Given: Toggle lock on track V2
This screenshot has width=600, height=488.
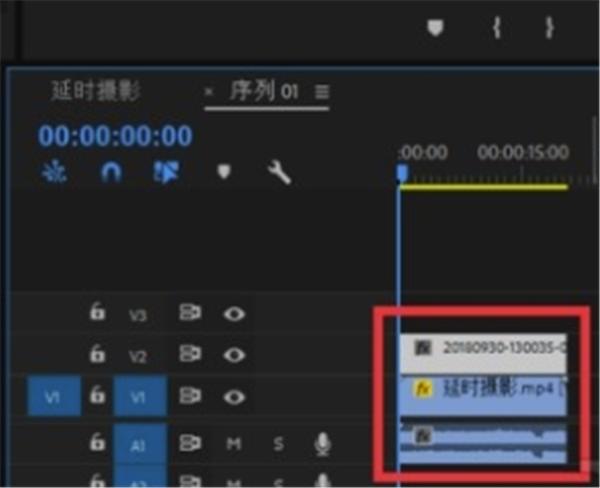Looking at the screenshot, I should [x=97, y=353].
